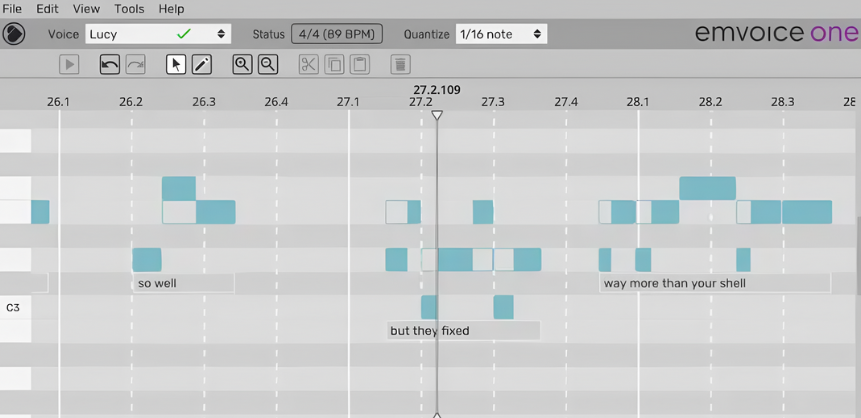This screenshot has width=861, height=418.
Task: Select the arrow pointer tool
Action: (176, 65)
